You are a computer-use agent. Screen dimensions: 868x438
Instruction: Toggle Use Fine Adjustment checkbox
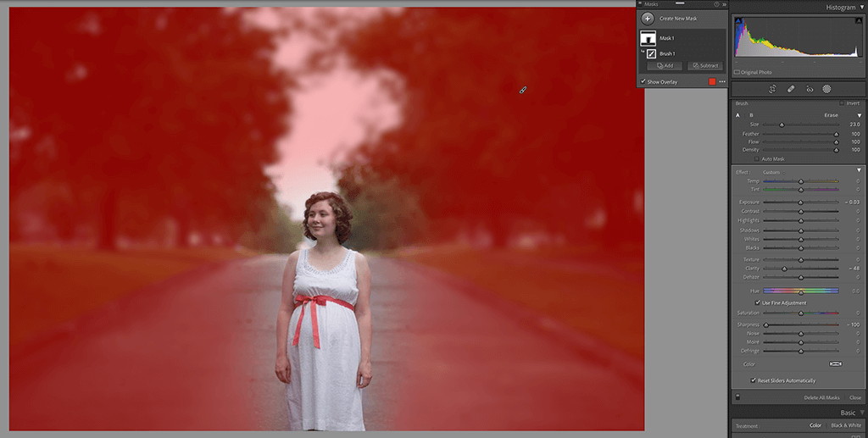click(x=757, y=303)
